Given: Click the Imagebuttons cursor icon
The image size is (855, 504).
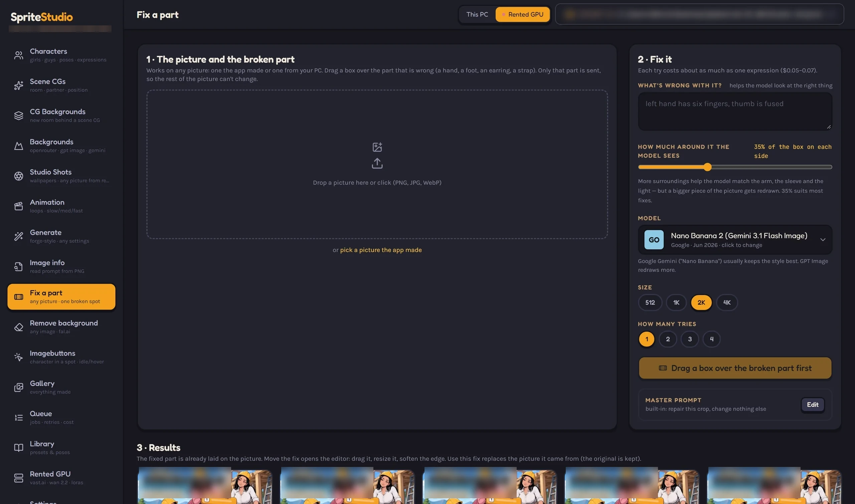Looking at the screenshot, I should [19, 357].
